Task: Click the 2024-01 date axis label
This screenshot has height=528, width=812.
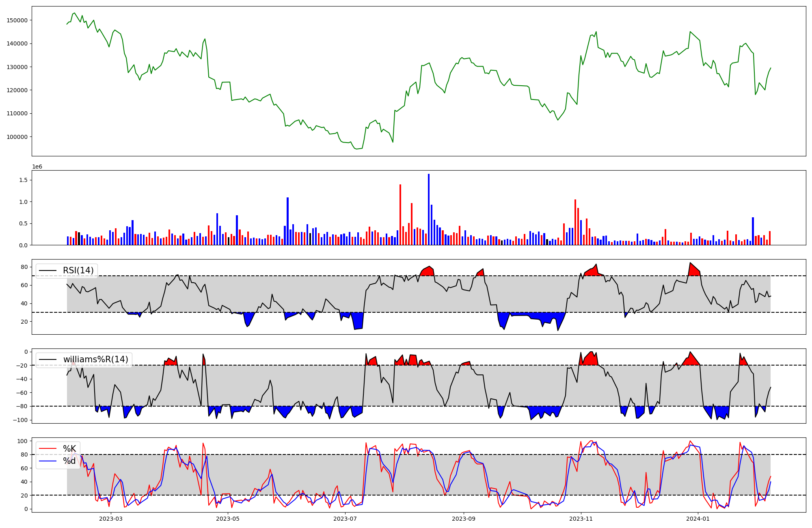Action: (x=698, y=519)
